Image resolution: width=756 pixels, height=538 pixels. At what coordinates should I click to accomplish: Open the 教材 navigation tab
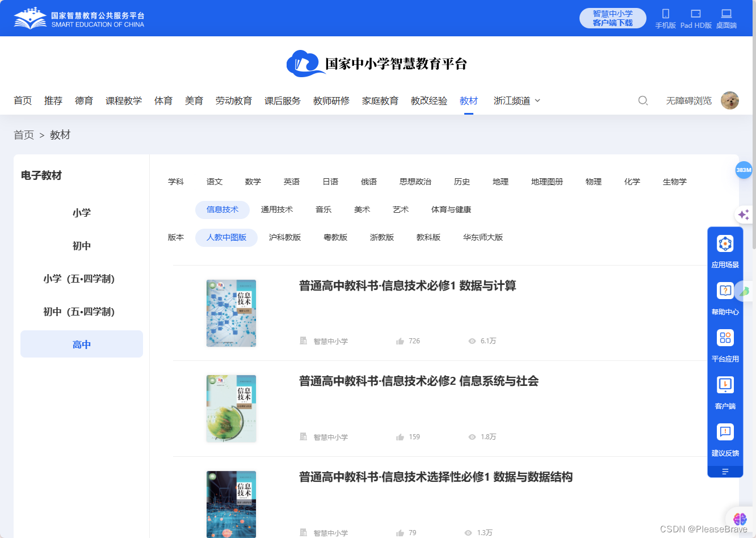pyautogui.click(x=469, y=100)
